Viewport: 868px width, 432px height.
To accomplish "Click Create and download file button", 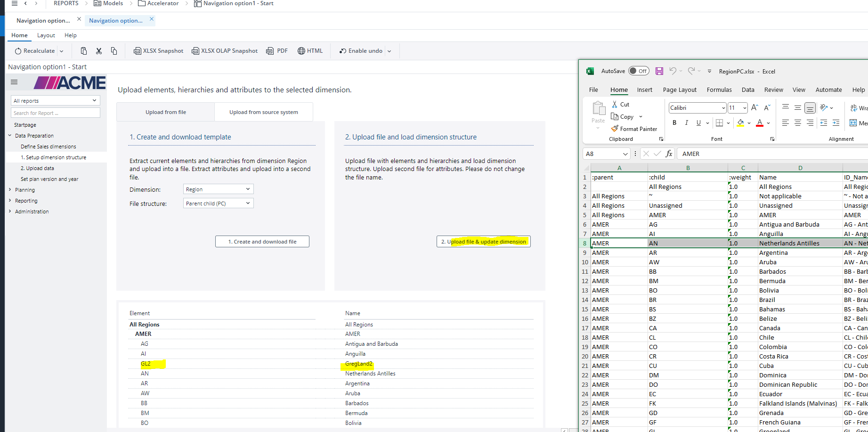I will coord(262,242).
